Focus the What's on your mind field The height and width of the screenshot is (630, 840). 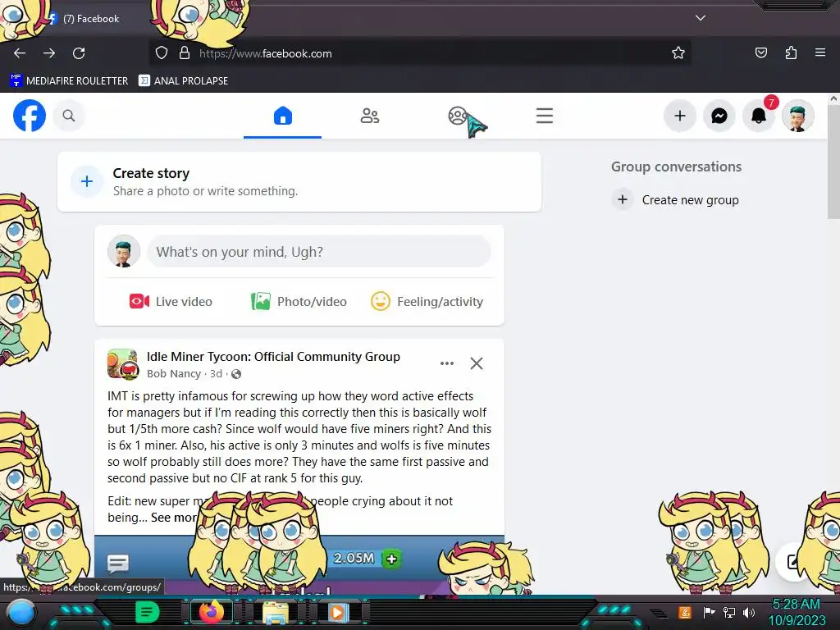[x=319, y=252]
